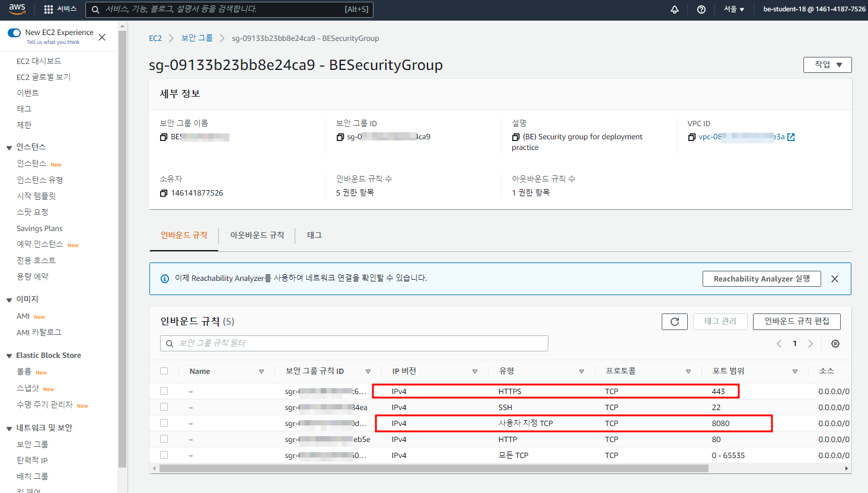Click the AWS services search field
This screenshot has height=493, width=868.
(229, 9)
